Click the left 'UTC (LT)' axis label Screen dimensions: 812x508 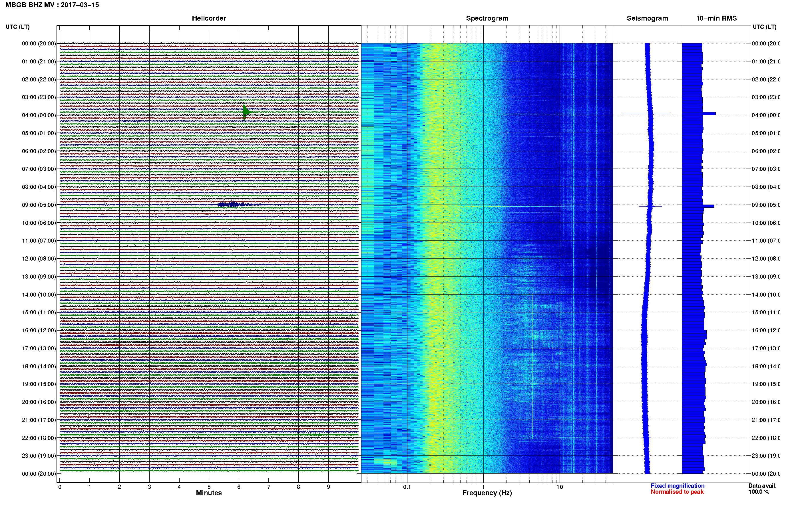[17, 27]
